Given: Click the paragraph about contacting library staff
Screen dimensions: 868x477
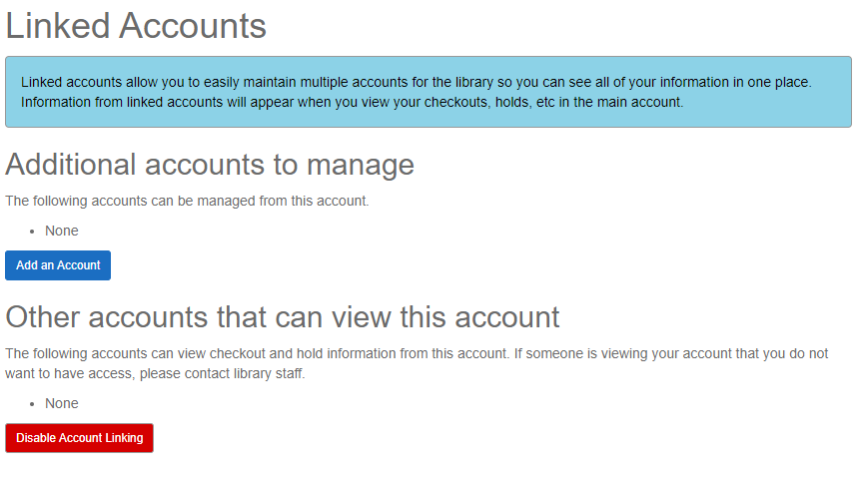Looking at the screenshot, I should click(417, 363).
